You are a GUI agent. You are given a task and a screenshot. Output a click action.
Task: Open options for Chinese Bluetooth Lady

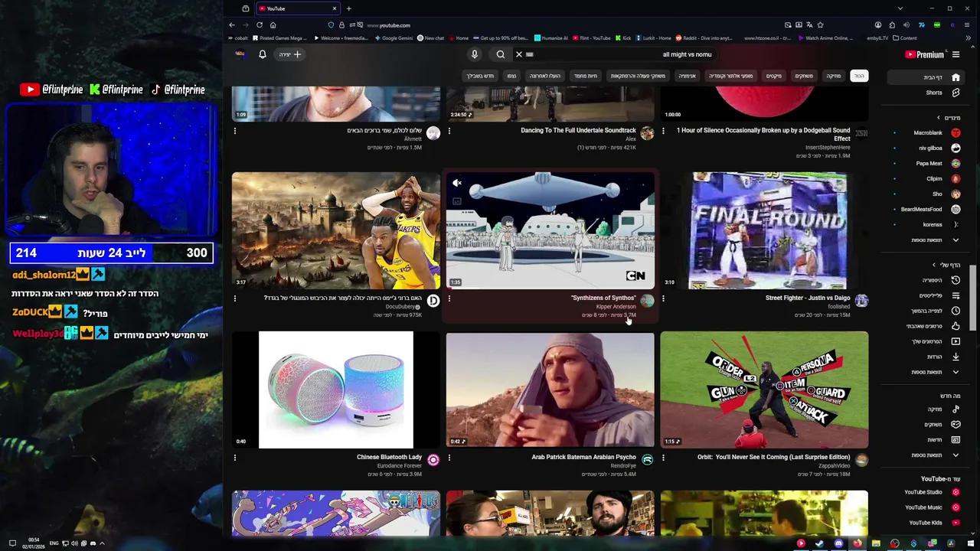[x=235, y=458]
